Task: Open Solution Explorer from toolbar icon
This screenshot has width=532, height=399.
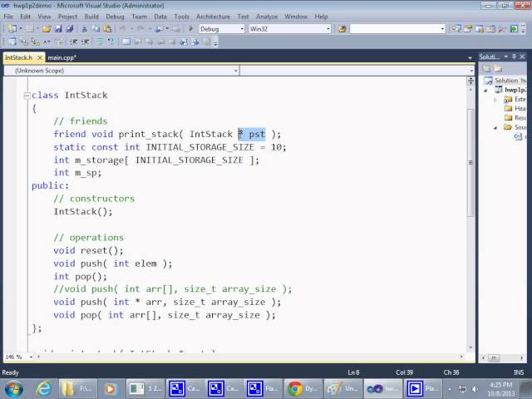Action: tap(456, 29)
